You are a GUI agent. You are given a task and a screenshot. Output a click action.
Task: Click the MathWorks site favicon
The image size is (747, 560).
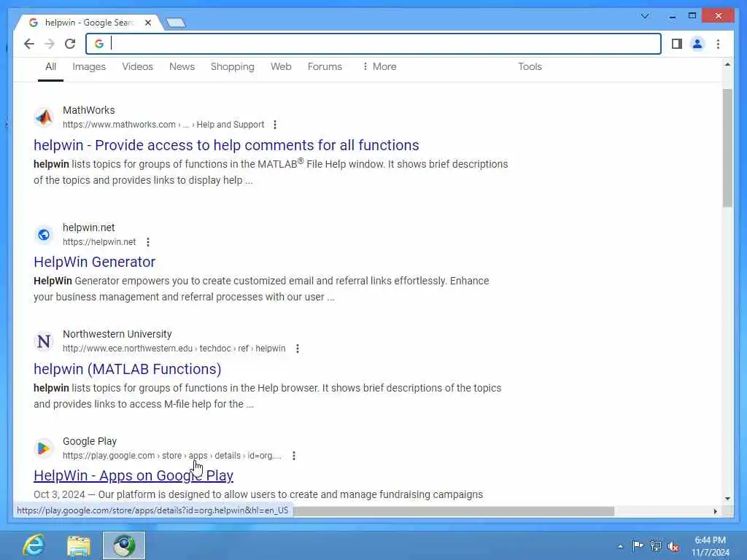44,117
